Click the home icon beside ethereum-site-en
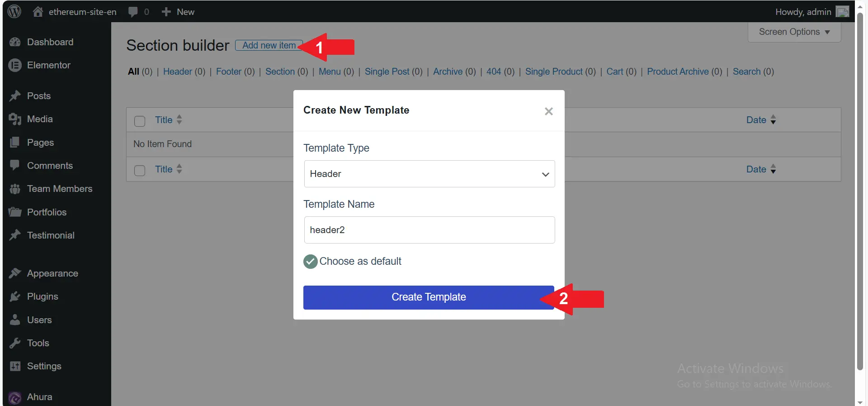 click(x=38, y=12)
